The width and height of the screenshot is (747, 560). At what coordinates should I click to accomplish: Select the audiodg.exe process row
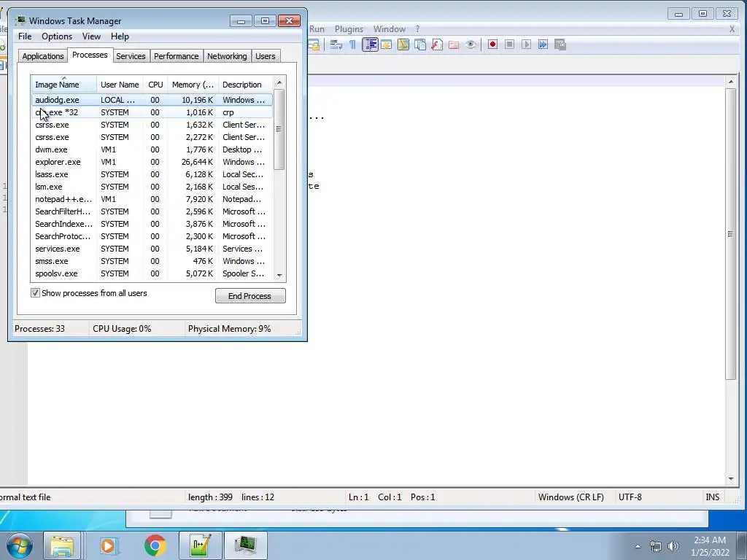(x=152, y=100)
